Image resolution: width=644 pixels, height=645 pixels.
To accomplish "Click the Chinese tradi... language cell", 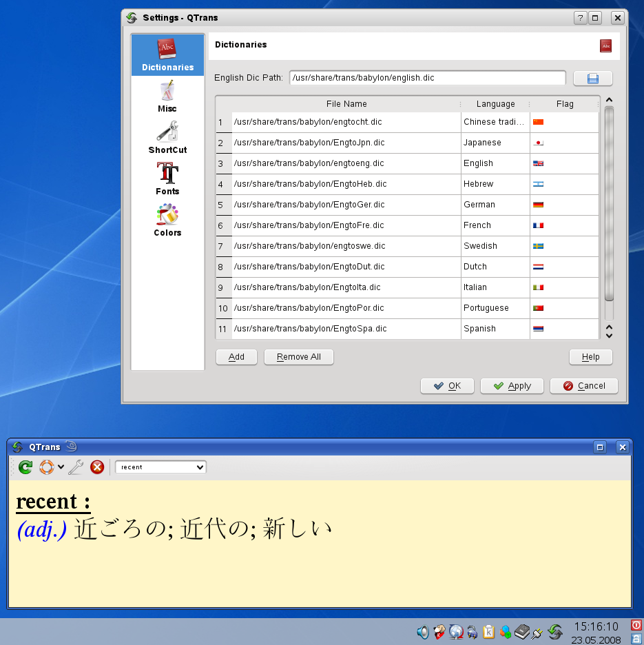I will 495,122.
